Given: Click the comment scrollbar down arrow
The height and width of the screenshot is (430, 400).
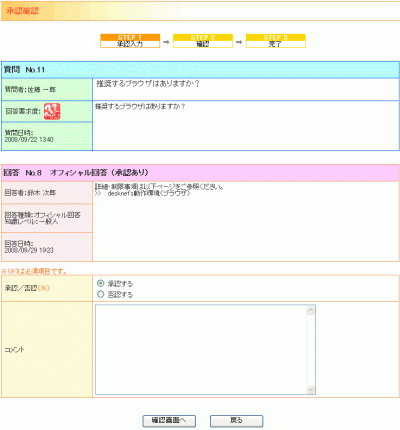Looking at the screenshot, I should tap(311, 389).
